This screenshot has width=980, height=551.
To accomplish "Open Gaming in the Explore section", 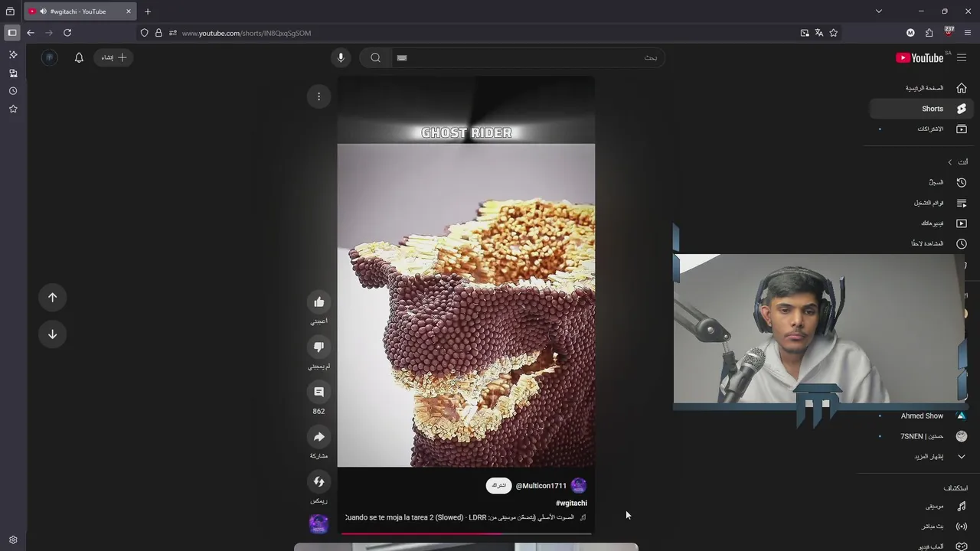I will click(921, 546).
